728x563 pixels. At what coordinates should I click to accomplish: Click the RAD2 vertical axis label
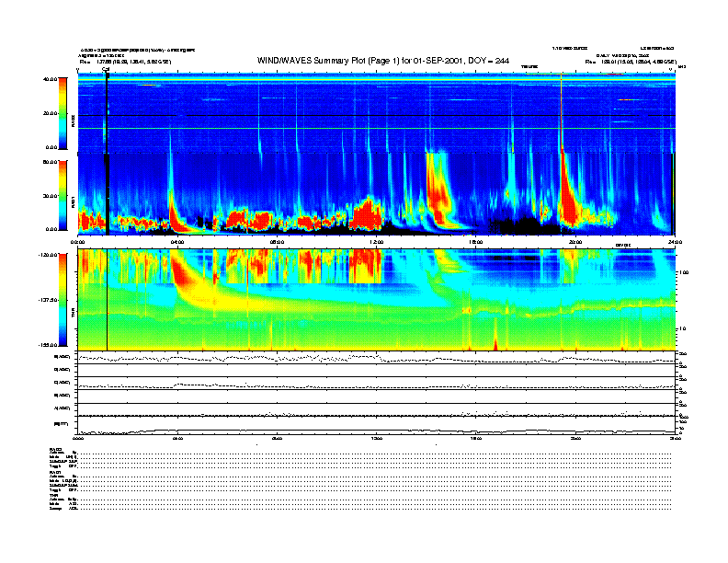pos(73,121)
